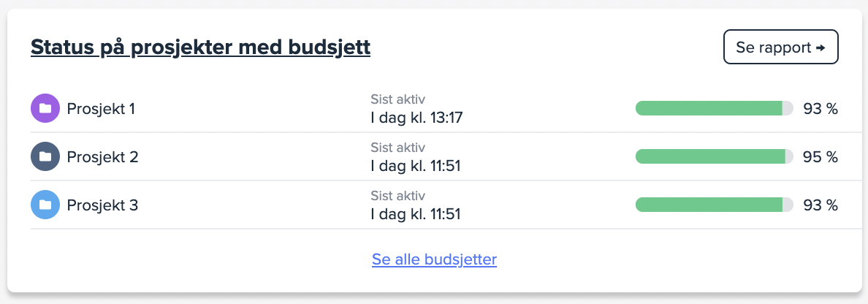Viewport: 868px width, 304px height.
Task: Click the blue folder icon for Prosjekt 3
Action: 45,205
